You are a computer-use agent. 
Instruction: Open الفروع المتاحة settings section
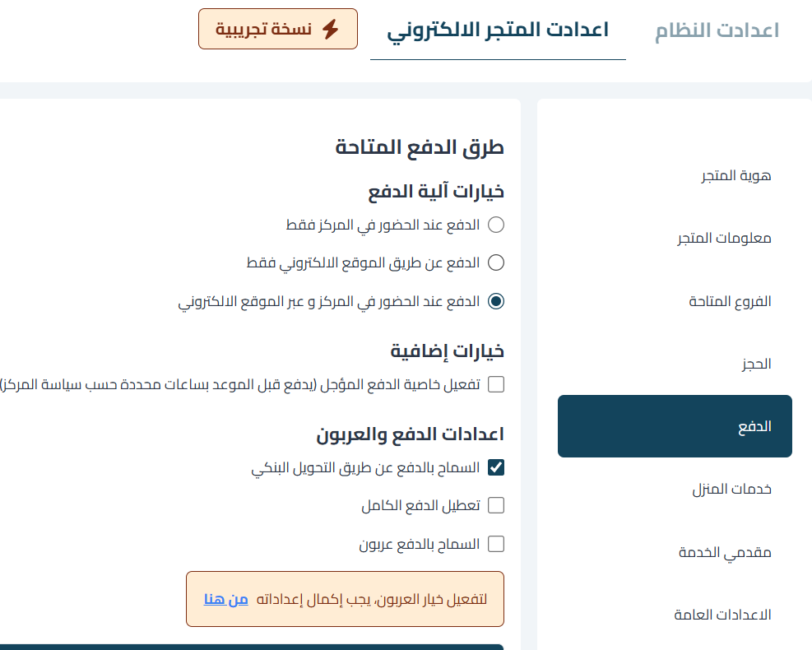tap(730, 301)
